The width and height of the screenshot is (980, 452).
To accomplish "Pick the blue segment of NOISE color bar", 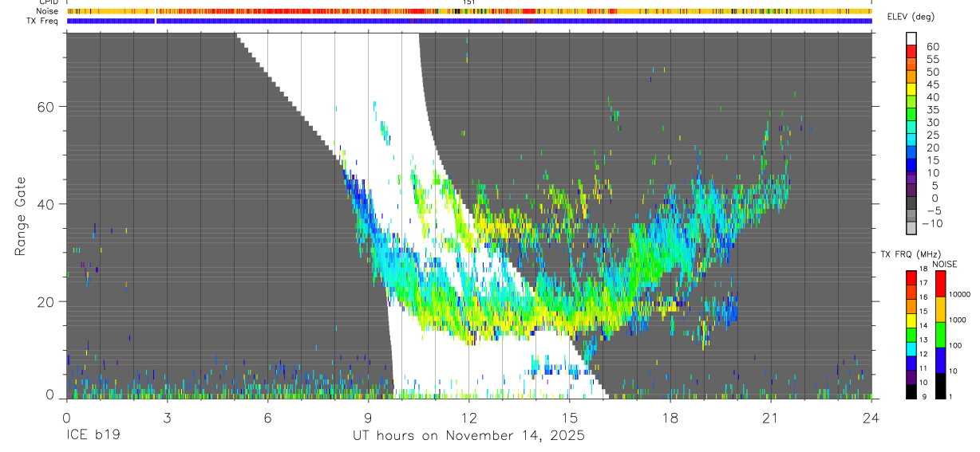I will 940,360.
